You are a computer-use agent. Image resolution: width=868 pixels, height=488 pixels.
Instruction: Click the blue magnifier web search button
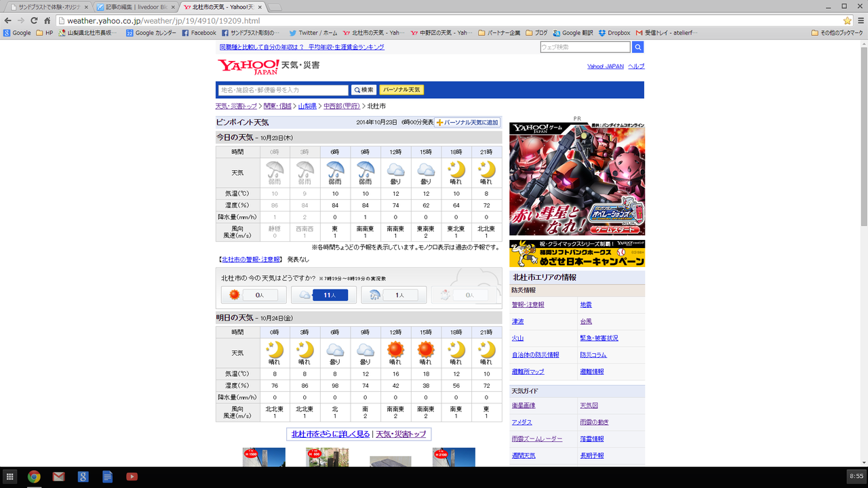click(x=637, y=47)
